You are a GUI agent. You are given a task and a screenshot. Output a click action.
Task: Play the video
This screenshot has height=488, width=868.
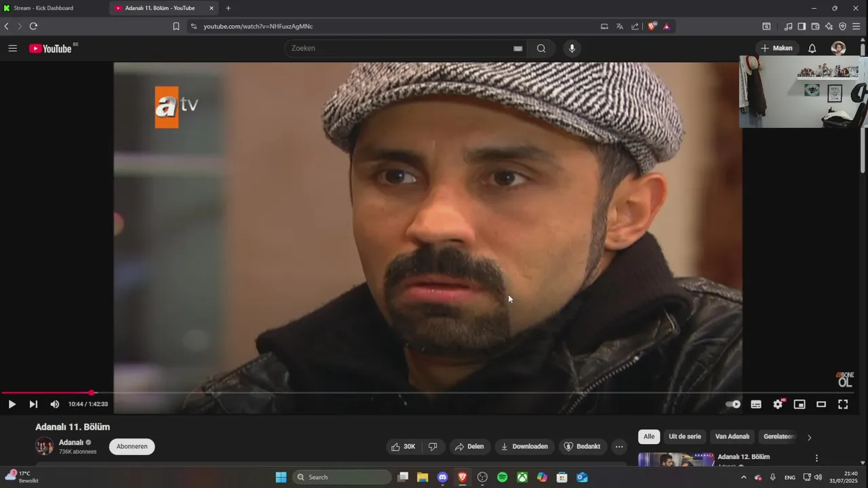[x=12, y=405]
